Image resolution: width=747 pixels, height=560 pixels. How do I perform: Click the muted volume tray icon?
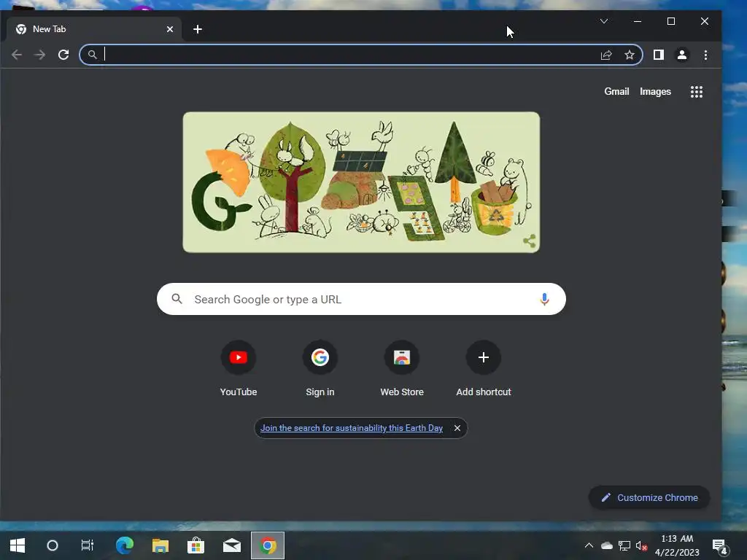641,545
